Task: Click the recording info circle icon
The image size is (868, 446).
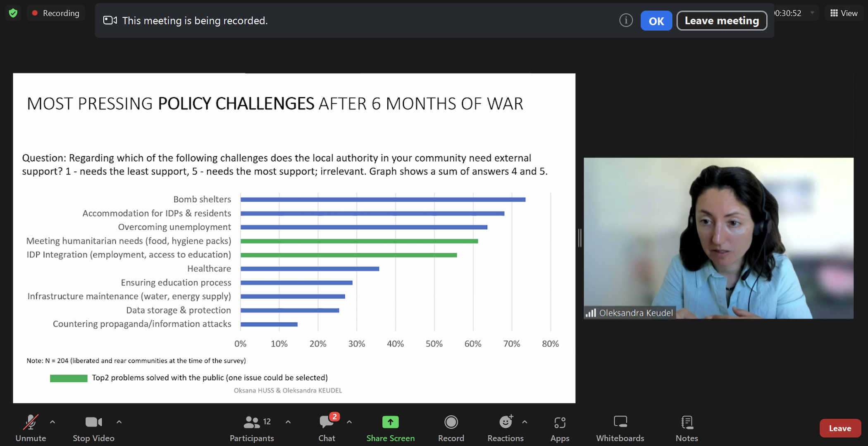Action: point(626,20)
